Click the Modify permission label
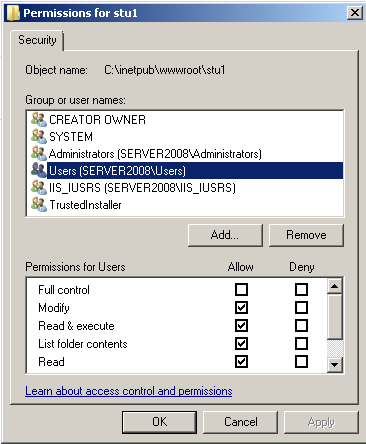This screenshot has width=366, height=444. click(54, 308)
